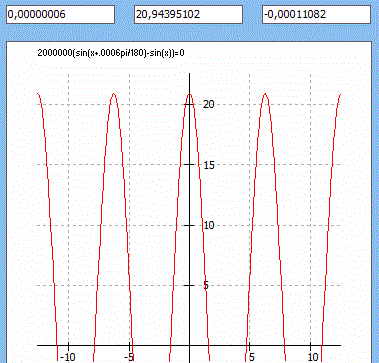Click the x-axis label -10

(x=68, y=358)
